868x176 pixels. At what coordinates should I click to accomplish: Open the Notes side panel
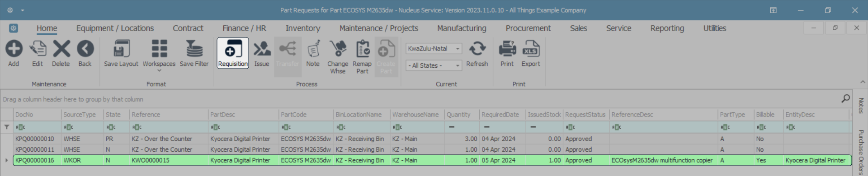[861, 106]
